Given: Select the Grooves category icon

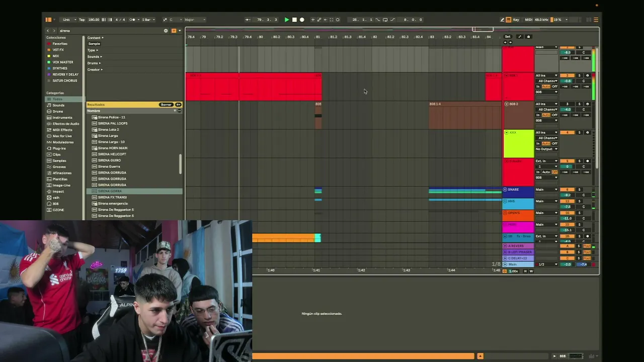Looking at the screenshot, I should click(49, 167).
